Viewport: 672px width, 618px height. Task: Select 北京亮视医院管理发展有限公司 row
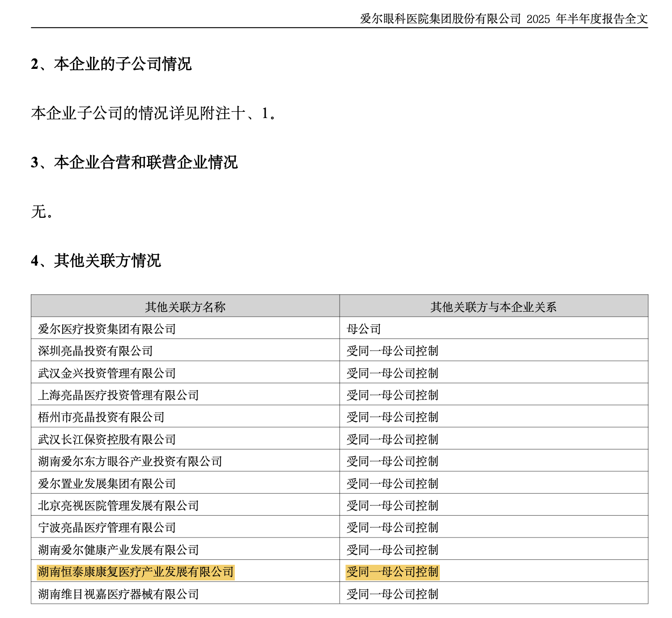(119, 505)
